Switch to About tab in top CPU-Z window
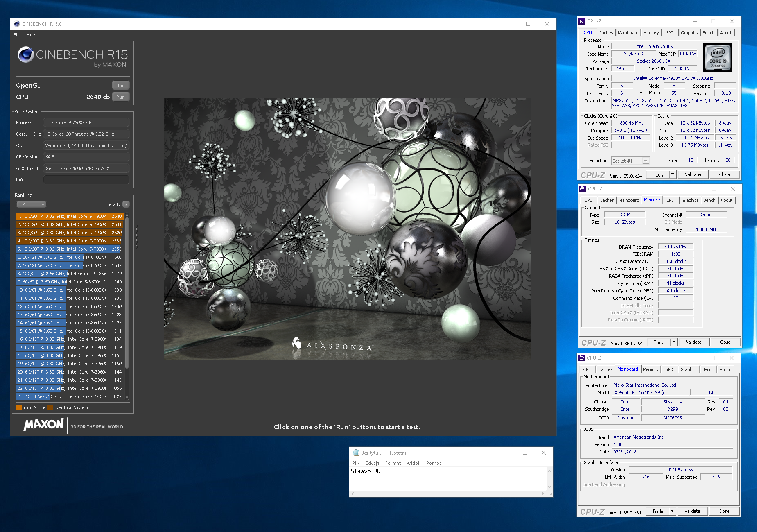Image resolution: width=757 pixels, height=532 pixels. [x=726, y=33]
